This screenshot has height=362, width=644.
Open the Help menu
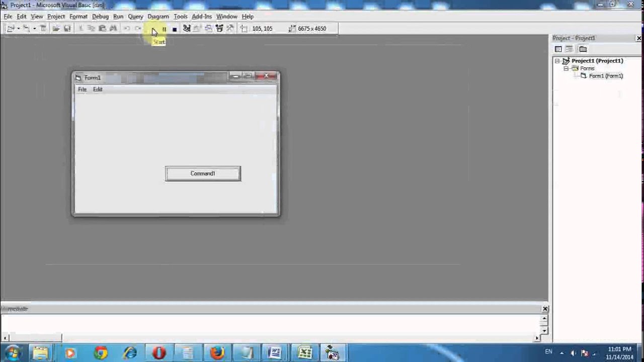pos(248,17)
